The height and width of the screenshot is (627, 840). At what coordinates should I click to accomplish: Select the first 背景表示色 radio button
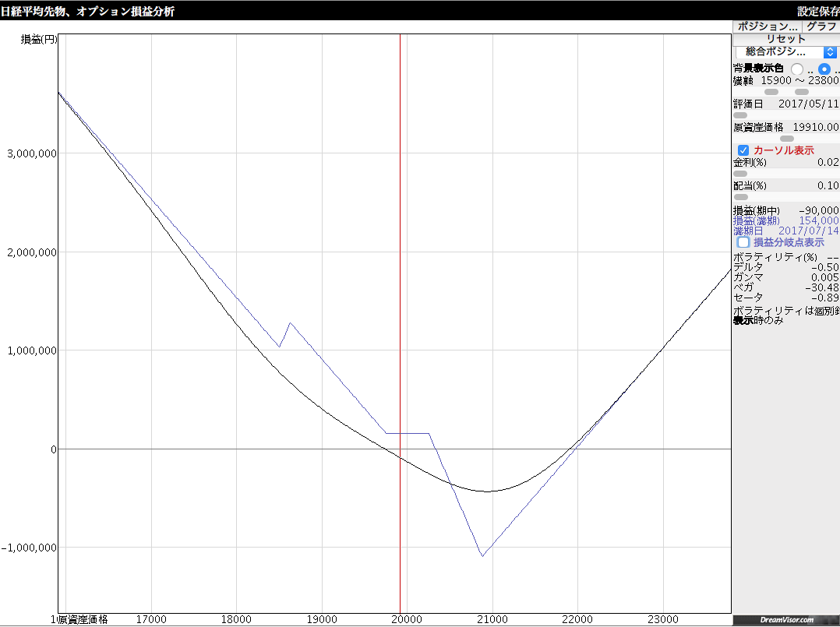[x=797, y=69]
